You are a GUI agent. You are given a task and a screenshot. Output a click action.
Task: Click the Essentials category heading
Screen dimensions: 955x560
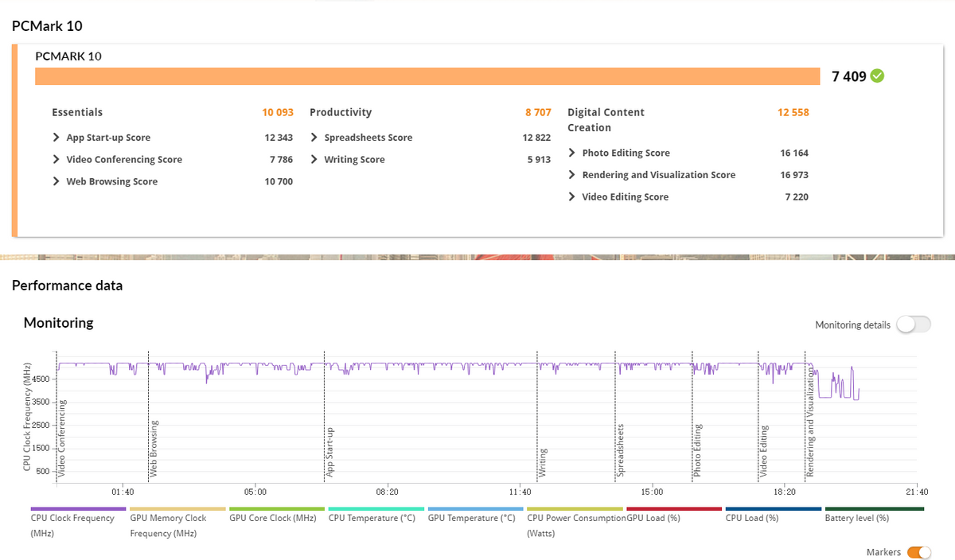point(77,112)
